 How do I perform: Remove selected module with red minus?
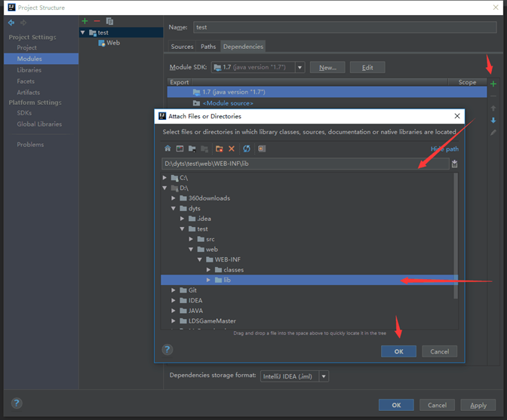coord(97,21)
